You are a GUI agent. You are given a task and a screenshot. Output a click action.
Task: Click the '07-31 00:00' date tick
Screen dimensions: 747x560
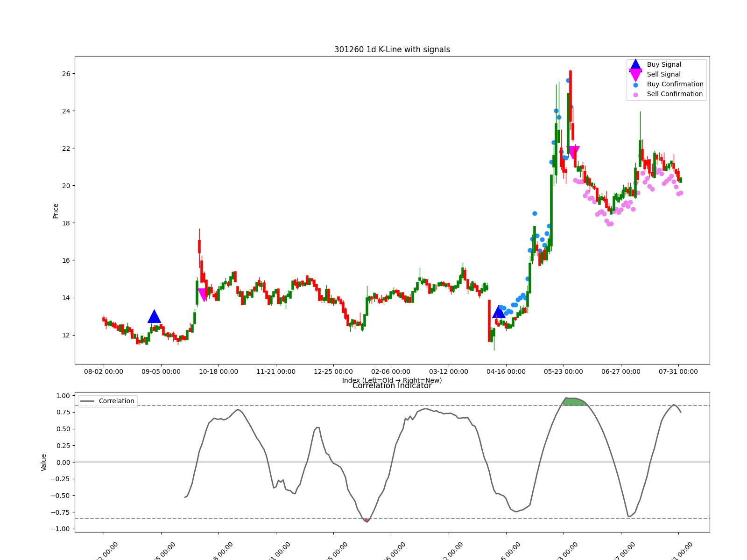click(678, 371)
